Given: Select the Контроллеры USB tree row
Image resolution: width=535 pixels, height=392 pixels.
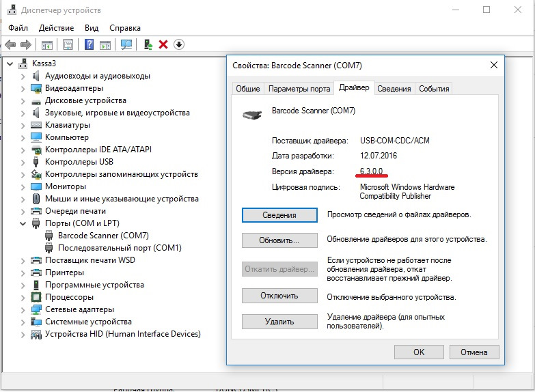Looking at the screenshot, I should 79,162.
